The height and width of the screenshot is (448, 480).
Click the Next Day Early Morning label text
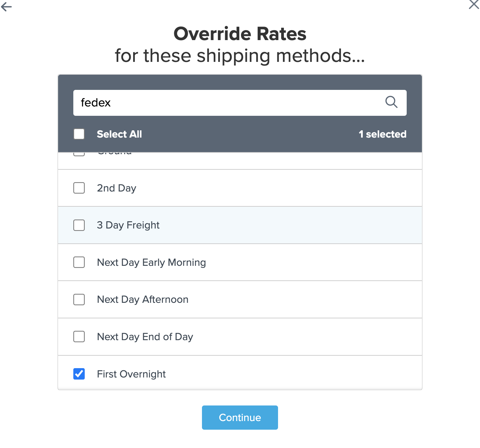pyautogui.click(x=151, y=262)
